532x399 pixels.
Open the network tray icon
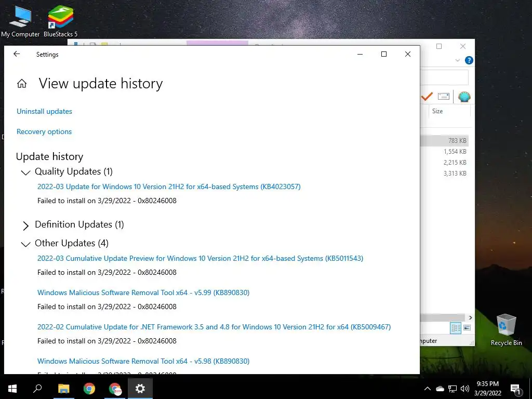453,389
